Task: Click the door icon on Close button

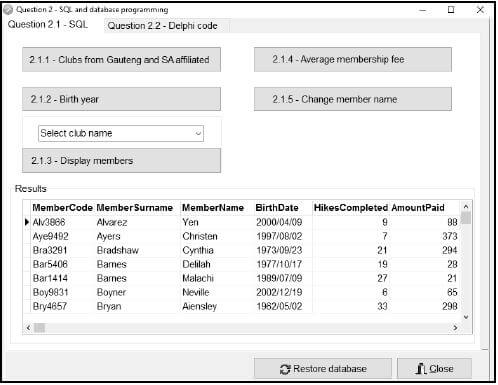Action: coord(421,369)
